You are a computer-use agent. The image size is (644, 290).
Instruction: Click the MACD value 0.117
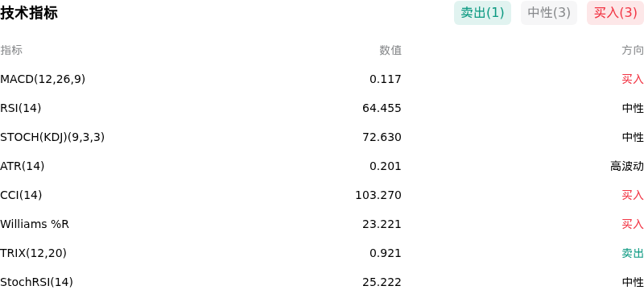click(x=386, y=79)
